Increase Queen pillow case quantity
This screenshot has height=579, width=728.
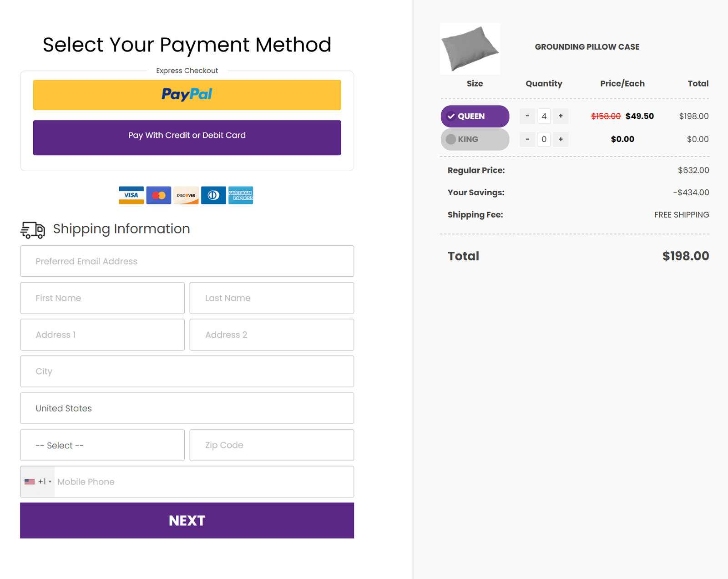click(561, 116)
